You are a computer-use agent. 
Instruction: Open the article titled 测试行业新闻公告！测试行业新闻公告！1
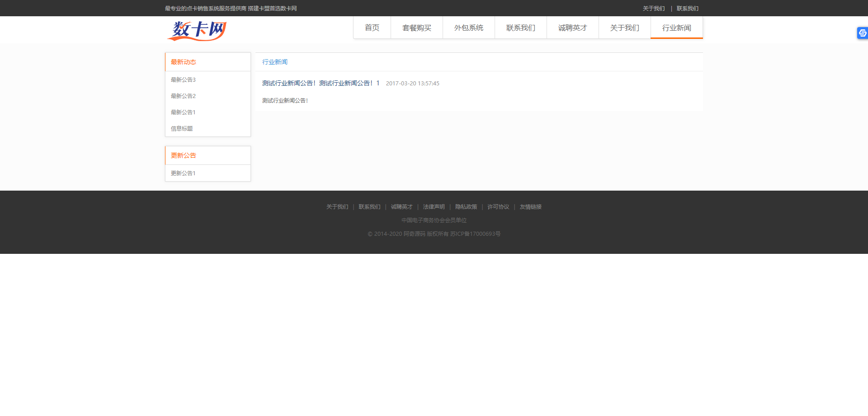321,84
